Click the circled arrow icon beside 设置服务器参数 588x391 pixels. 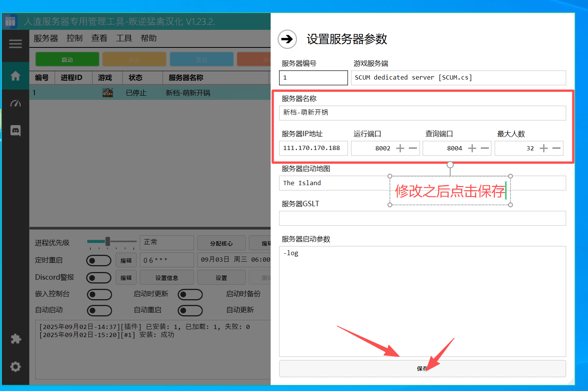(287, 39)
